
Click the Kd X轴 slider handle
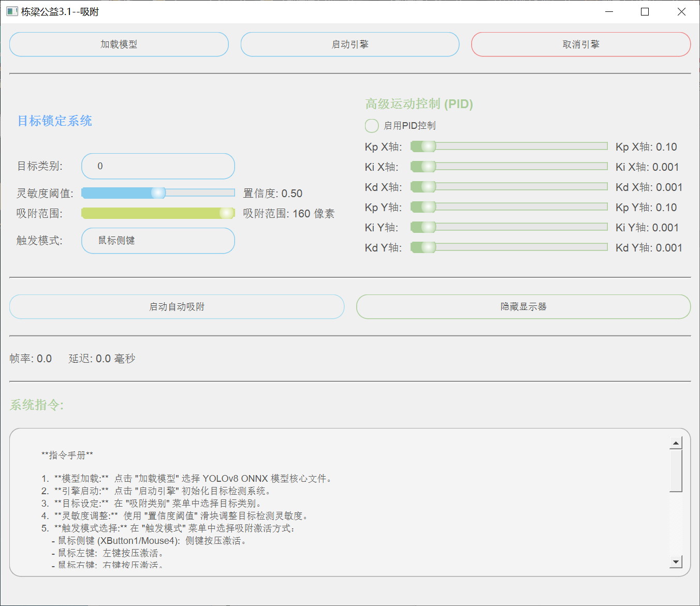point(428,187)
